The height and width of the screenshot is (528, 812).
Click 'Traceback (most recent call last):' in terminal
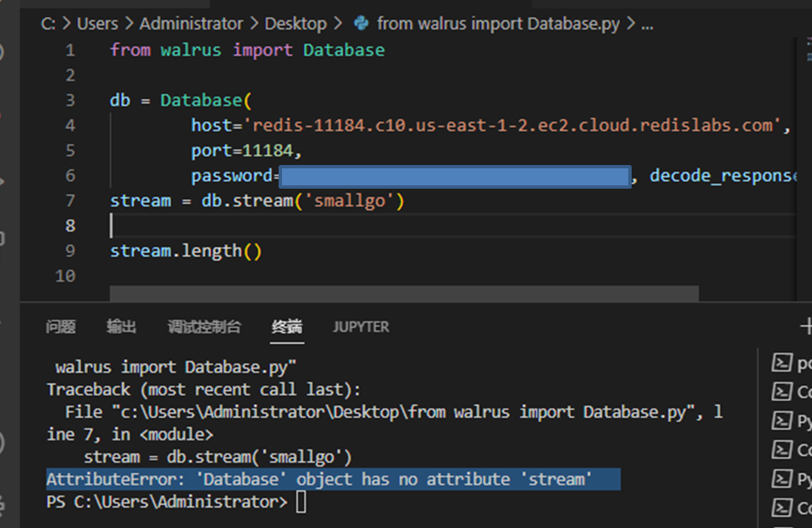(203, 390)
